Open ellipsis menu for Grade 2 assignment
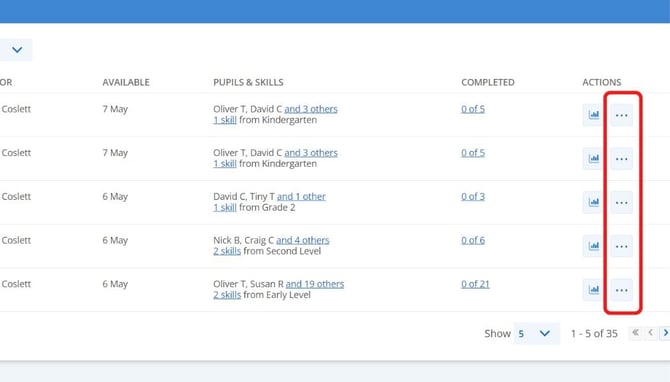Screen dimensions: 670x382 pyautogui.click(x=621, y=202)
